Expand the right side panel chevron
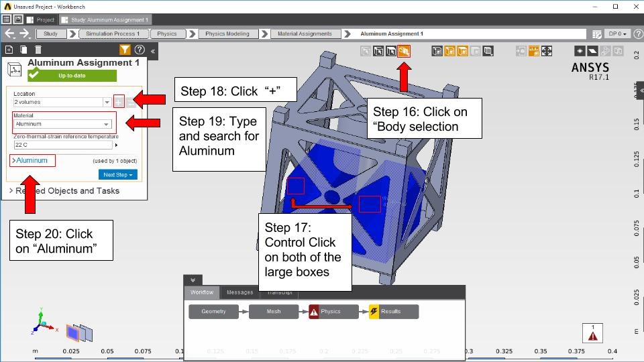Viewport: 644px width, 362px height. 641,90
